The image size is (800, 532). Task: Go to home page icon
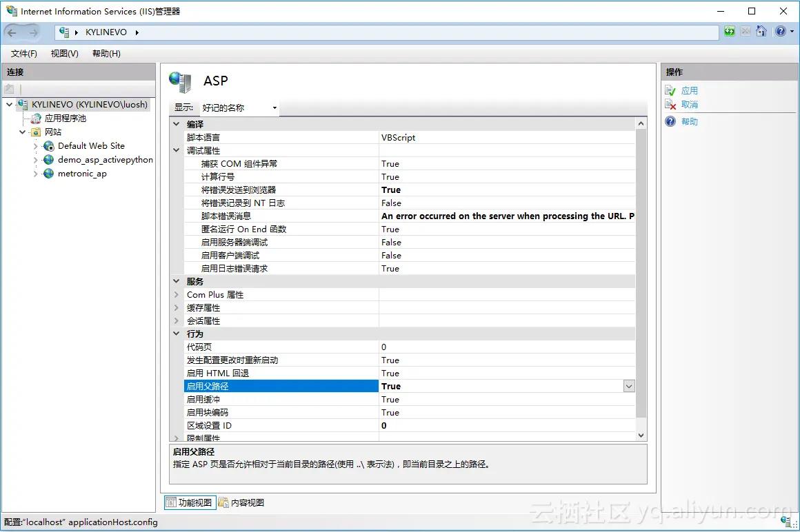coord(761,32)
